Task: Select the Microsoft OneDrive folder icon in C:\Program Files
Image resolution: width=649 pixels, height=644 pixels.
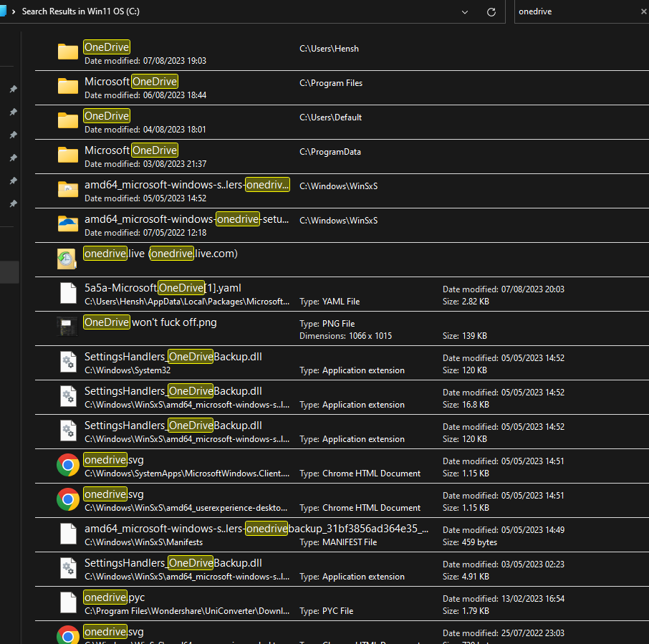Action: click(x=68, y=87)
